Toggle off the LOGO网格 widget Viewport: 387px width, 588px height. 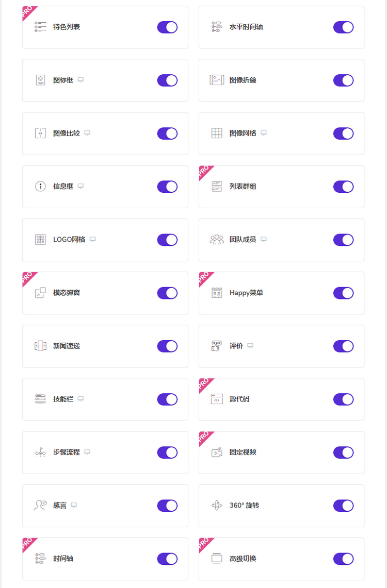[167, 240]
